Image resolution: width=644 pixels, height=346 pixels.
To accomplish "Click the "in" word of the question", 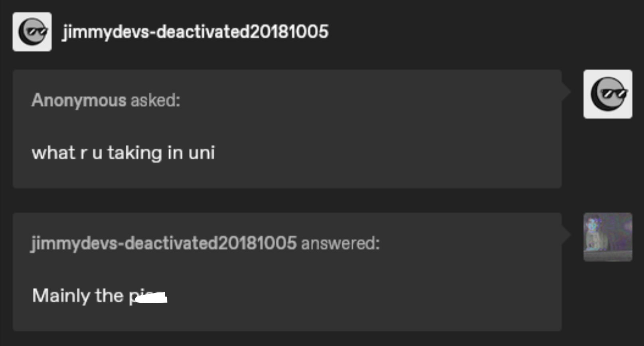I will (175, 153).
